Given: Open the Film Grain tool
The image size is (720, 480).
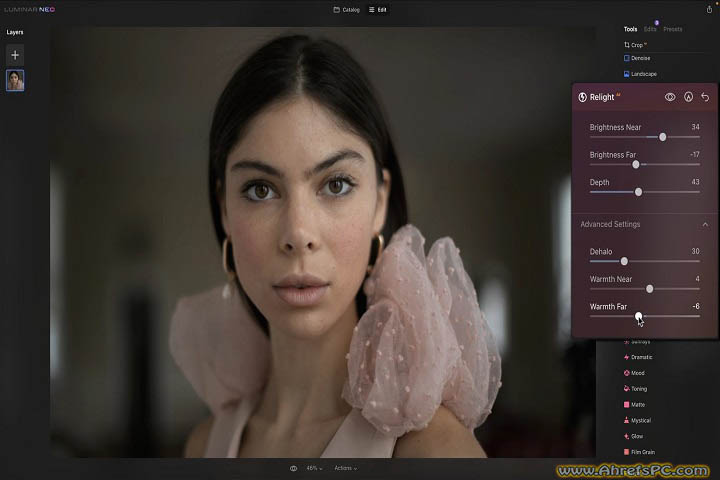Looking at the screenshot, I should (x=639, y=452).
